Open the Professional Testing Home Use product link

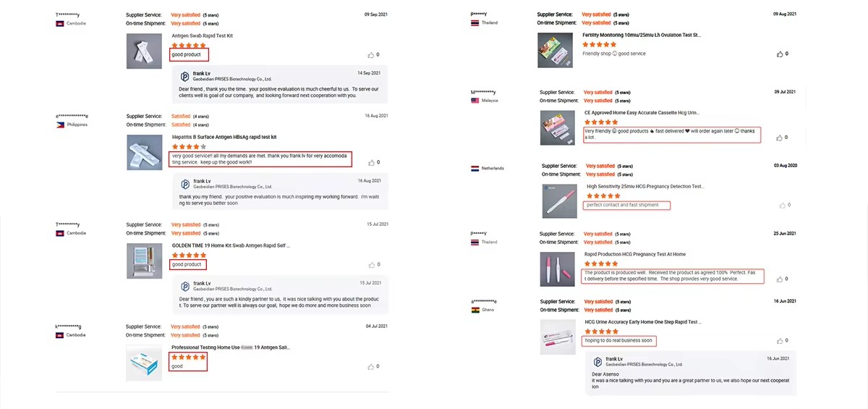pos(230,347)
